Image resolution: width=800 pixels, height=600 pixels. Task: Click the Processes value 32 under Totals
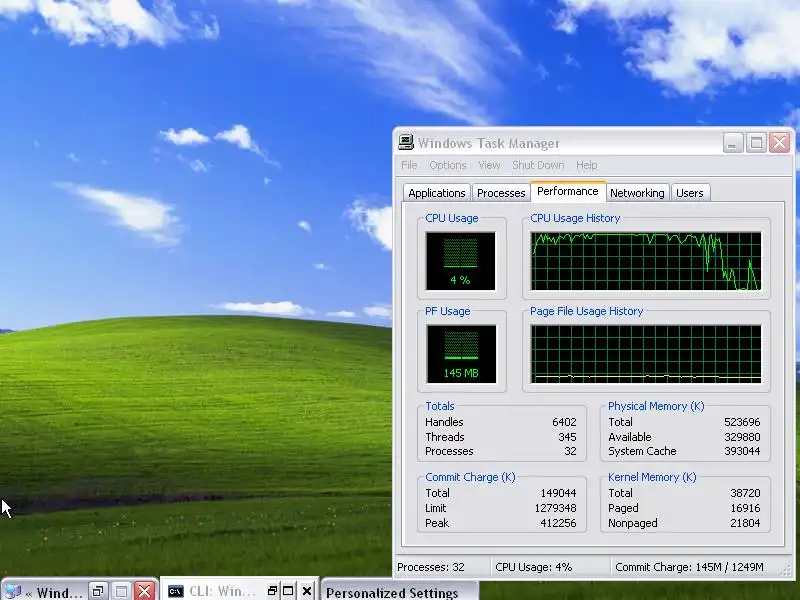[570, 452]
